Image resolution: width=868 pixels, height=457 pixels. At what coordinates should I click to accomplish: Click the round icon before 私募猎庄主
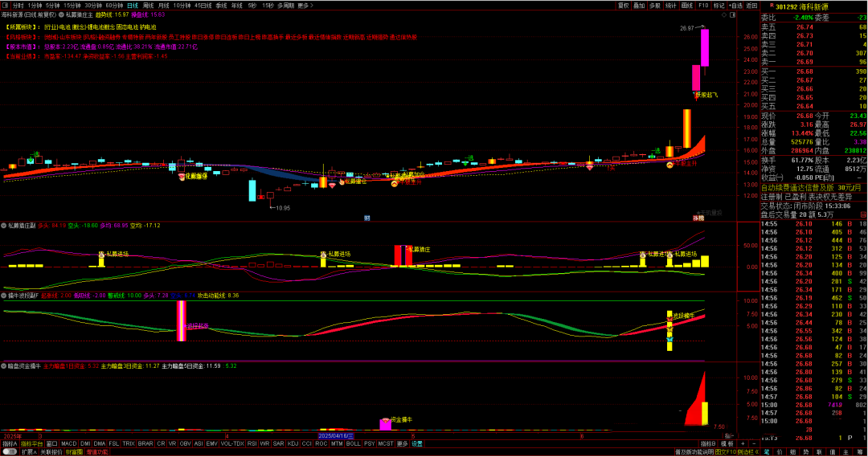pyautogui.click(x=62, y=14)
